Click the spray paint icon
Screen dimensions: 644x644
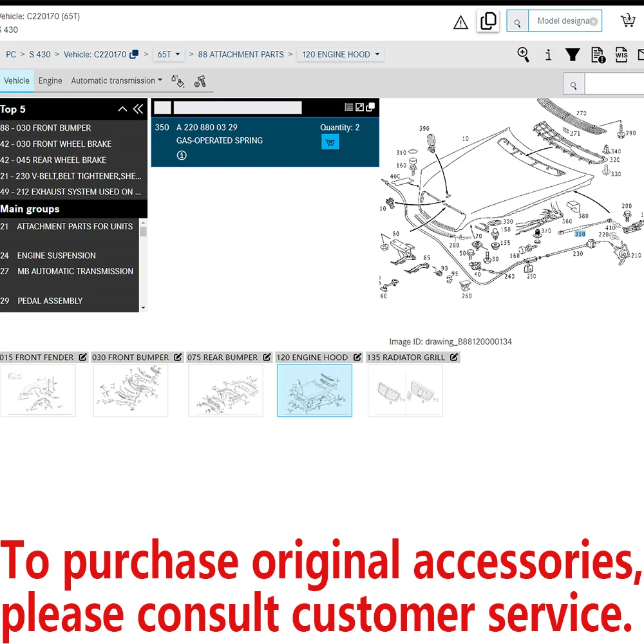coord(178,81)
